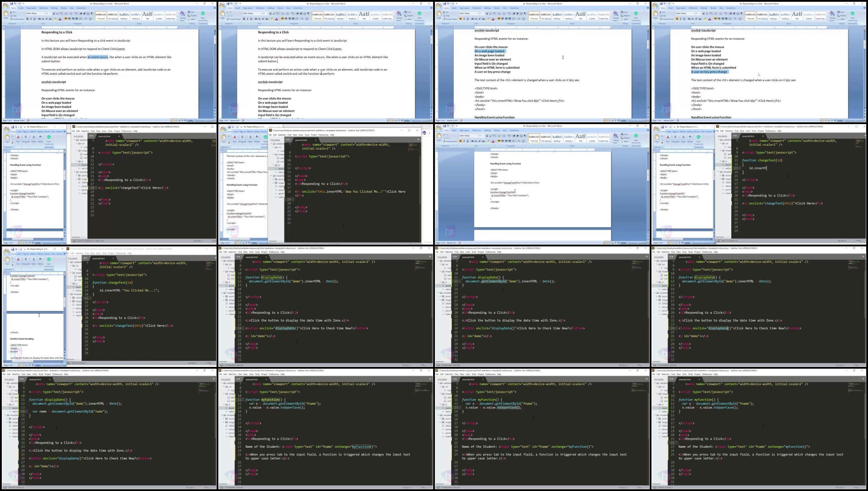The width and height of the screenshot is (868, 491).
Task: Open Office button in frame highlighting 'an event occurs'
Action: (6, 6)
